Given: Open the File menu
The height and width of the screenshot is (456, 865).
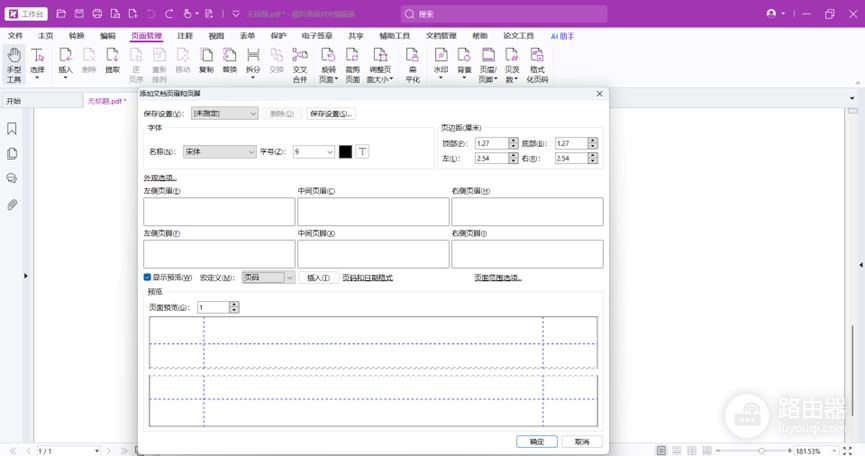Looking at the screenshot, I should click(15, 36).
